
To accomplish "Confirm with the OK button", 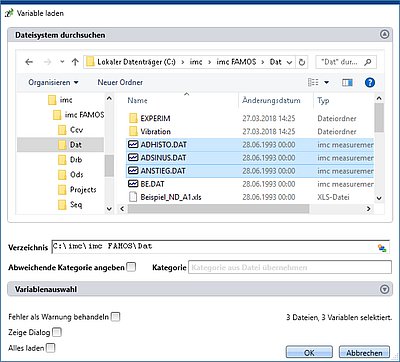I will click(x=309, y=352).
